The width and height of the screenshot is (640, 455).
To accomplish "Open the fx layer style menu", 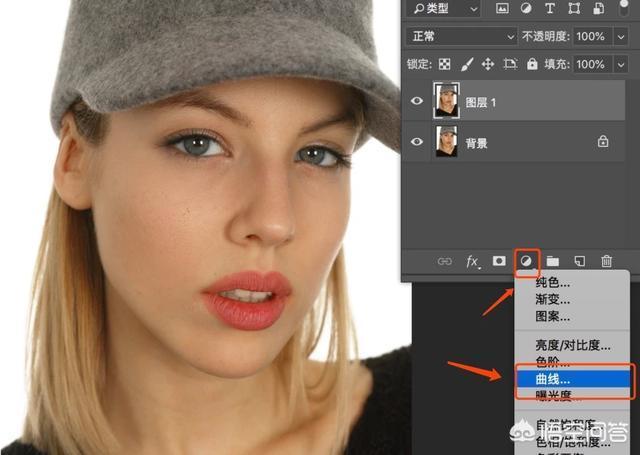I will click(x=473, y=262).
